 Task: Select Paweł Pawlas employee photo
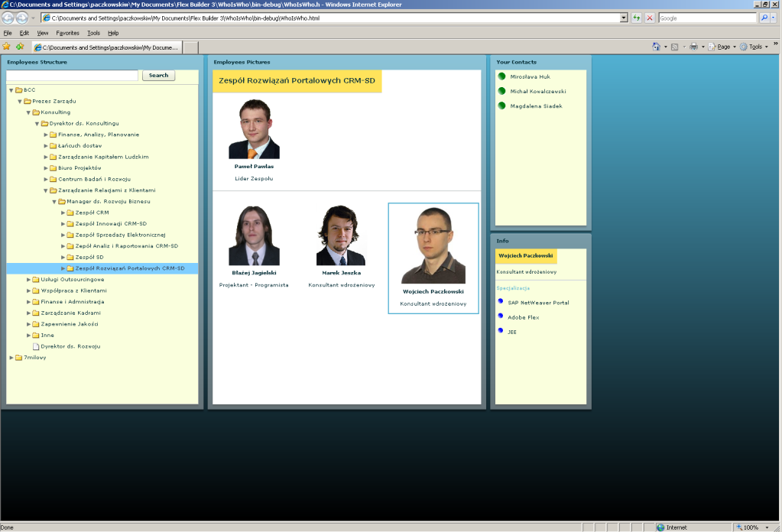tap(254, 129)
